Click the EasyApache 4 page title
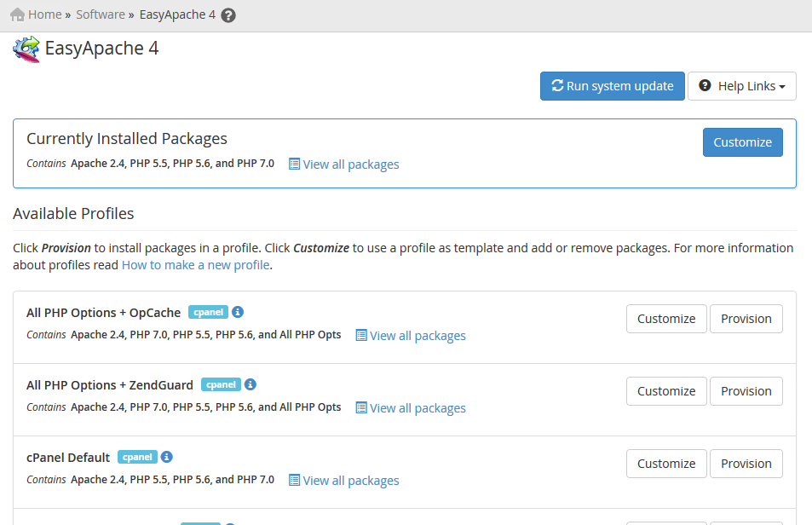 point(101,49)
